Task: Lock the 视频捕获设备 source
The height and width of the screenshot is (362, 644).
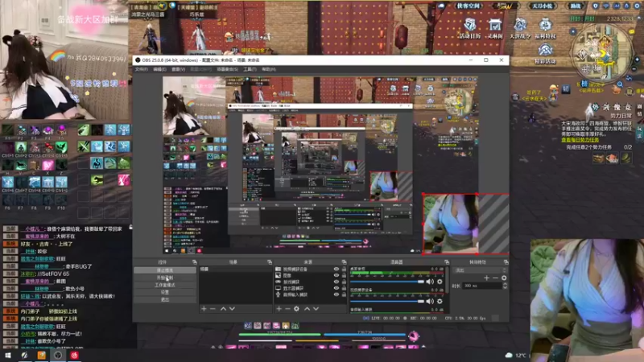Action: tap(345, 269)
